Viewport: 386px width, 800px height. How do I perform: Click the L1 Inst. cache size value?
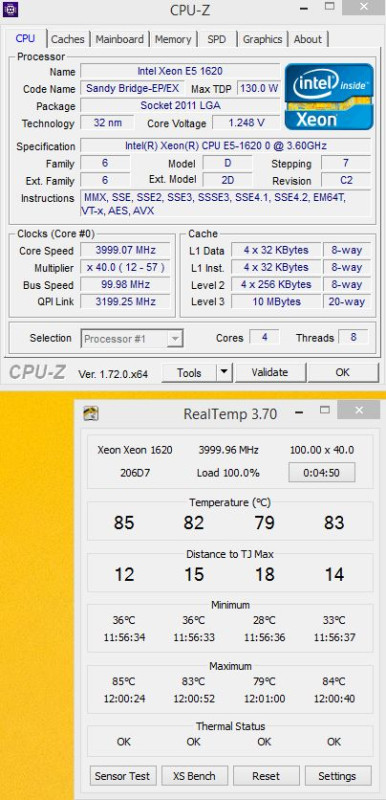coord(276,267)
